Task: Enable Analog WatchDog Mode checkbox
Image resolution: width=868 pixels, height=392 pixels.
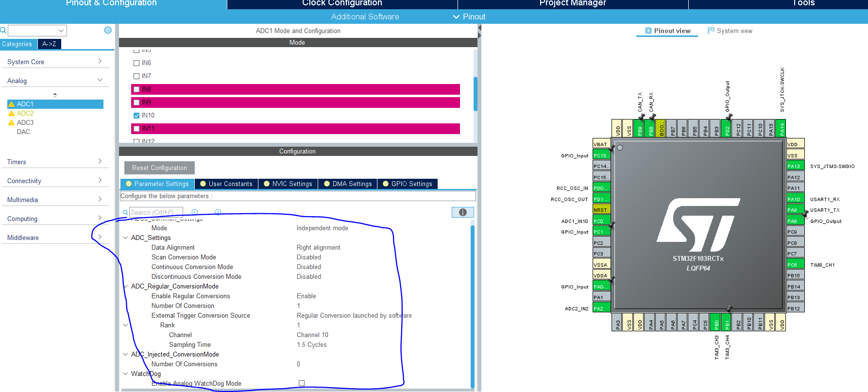Action: [302, 383]
